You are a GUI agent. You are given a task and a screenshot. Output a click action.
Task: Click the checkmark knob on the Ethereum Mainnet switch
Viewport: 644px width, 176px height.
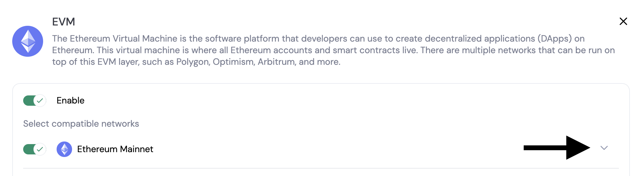coord(40,149)
